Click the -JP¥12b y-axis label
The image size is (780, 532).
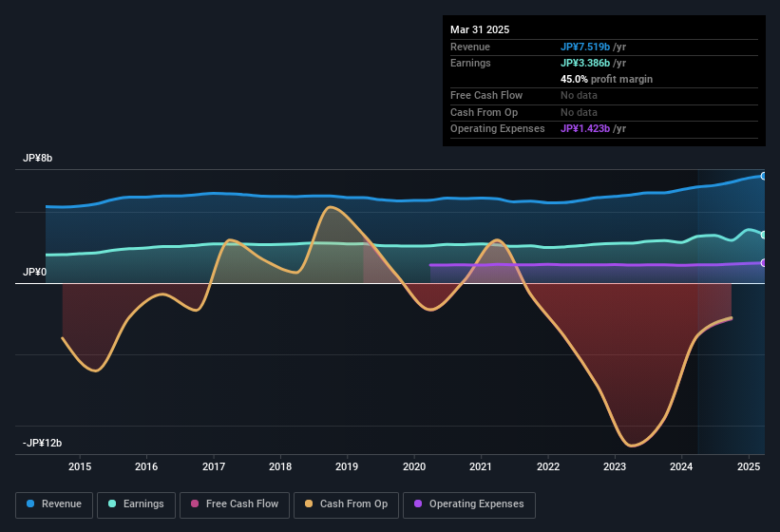click(x=43, y=443)
